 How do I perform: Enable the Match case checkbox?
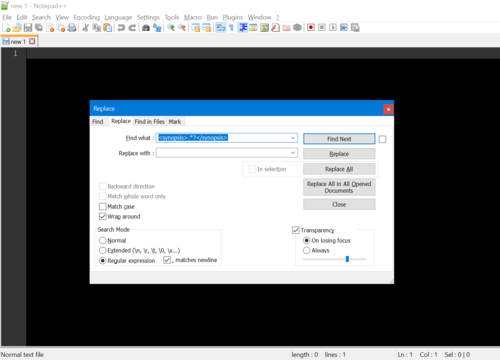(103, 207)
